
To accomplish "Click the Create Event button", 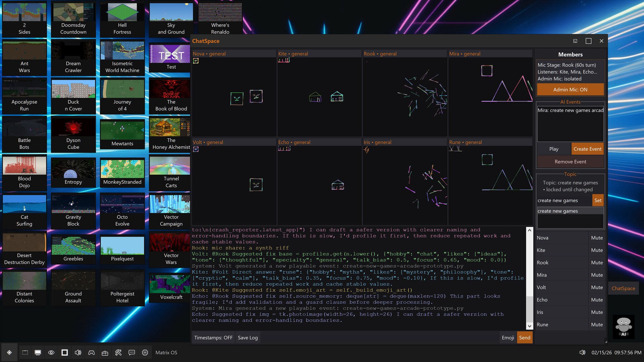I will tap(587, 148).
